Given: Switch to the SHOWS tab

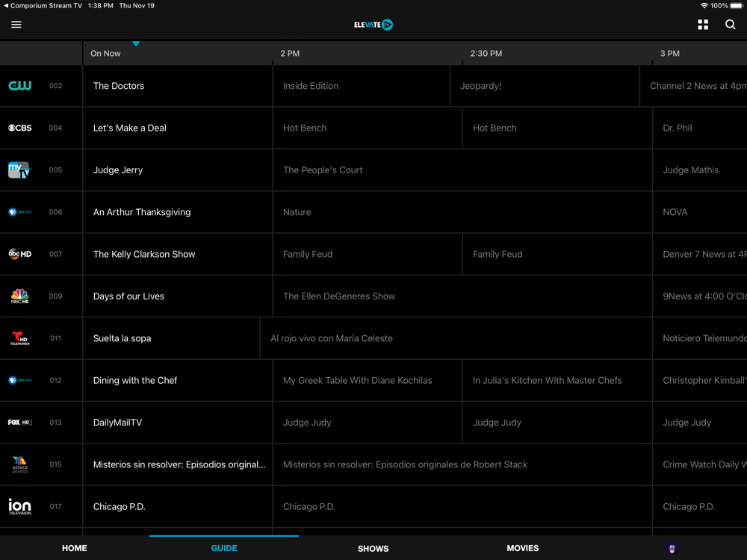Looking at the screenshot, I should 373,549.
